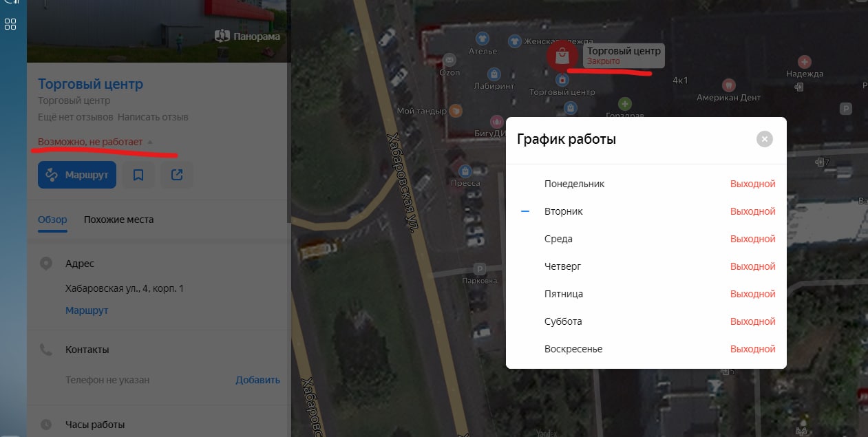Click the Маршрут link under address
Viewport: 868px width, 437px height.
click(87, 310)
